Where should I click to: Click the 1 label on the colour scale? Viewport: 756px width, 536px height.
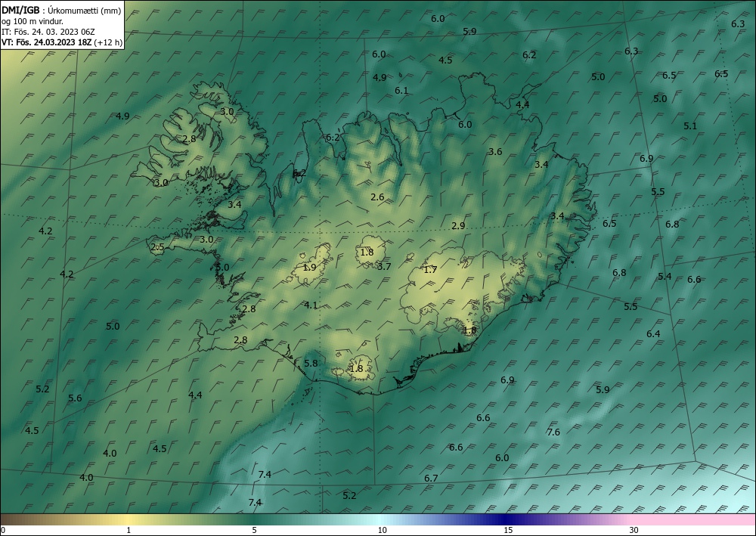129,531
